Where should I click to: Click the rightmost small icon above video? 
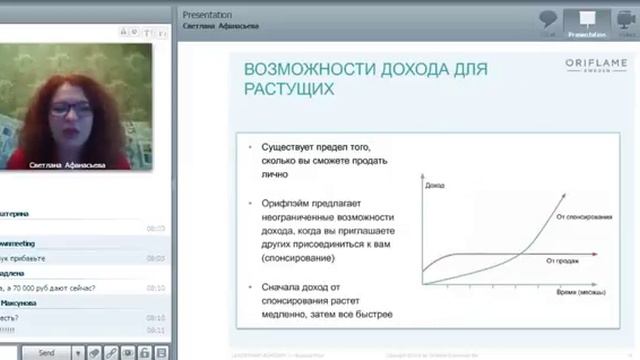pyautogui.click(x=162, y=34)
